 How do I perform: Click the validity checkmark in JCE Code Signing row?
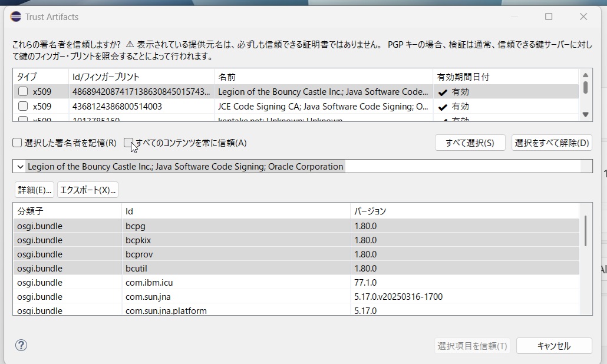(443, 107)
